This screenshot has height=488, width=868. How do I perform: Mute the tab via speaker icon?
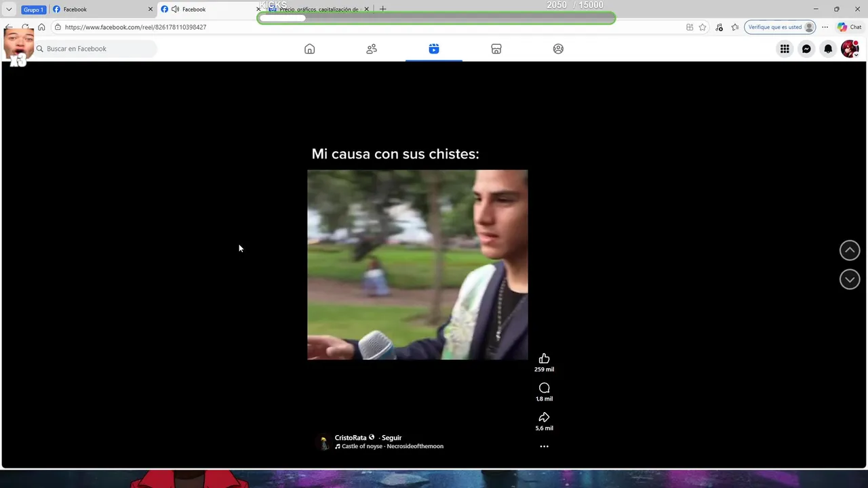coord(175,9)
